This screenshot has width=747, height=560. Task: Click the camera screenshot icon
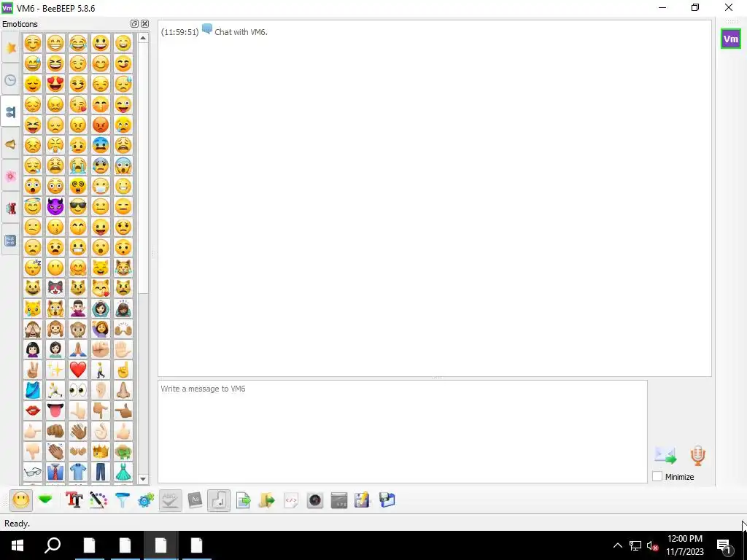[315, 500]
